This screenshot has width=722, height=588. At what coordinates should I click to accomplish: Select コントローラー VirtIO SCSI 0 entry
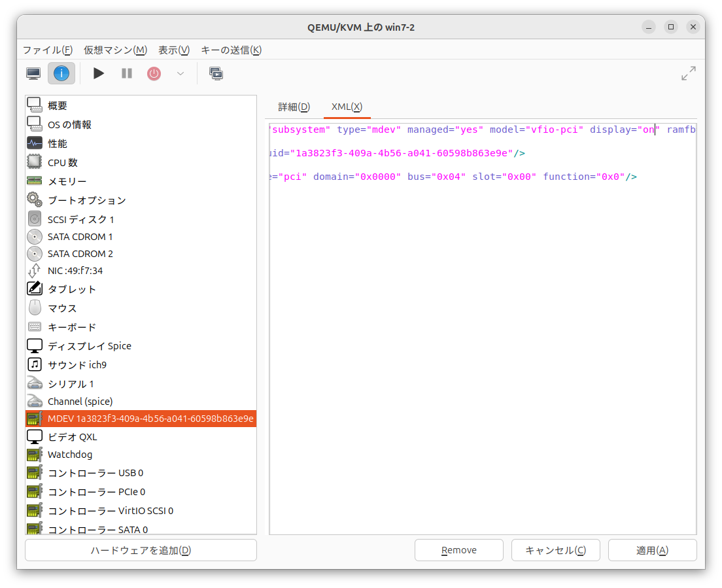(x=141, y=511)
